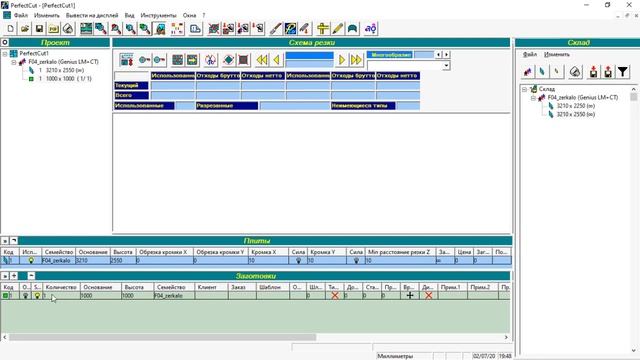Click the blue 'P' logo toolbar icon
Viewport: 640px width, 360px height.
pyautogui.click(x=291, y=29)
